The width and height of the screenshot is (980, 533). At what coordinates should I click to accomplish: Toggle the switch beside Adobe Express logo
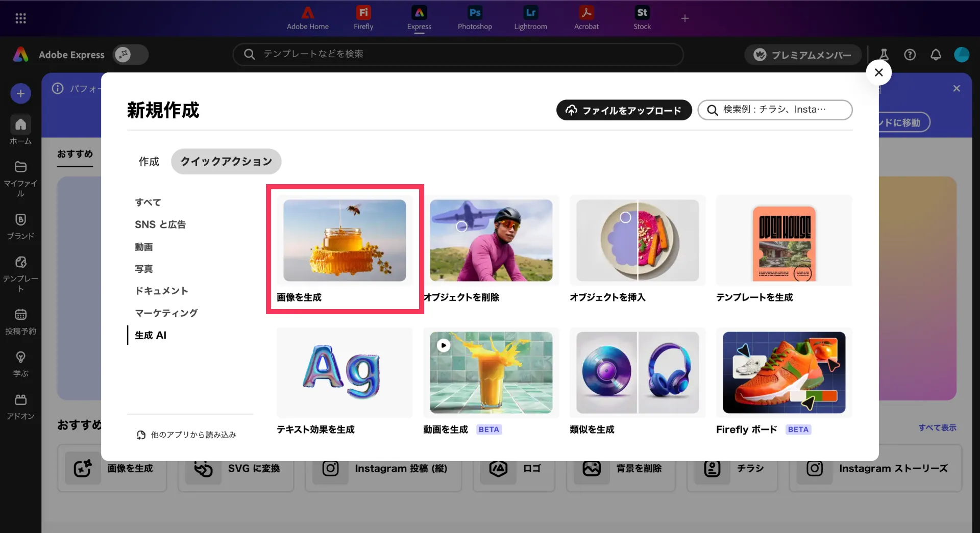coord(131,55)
